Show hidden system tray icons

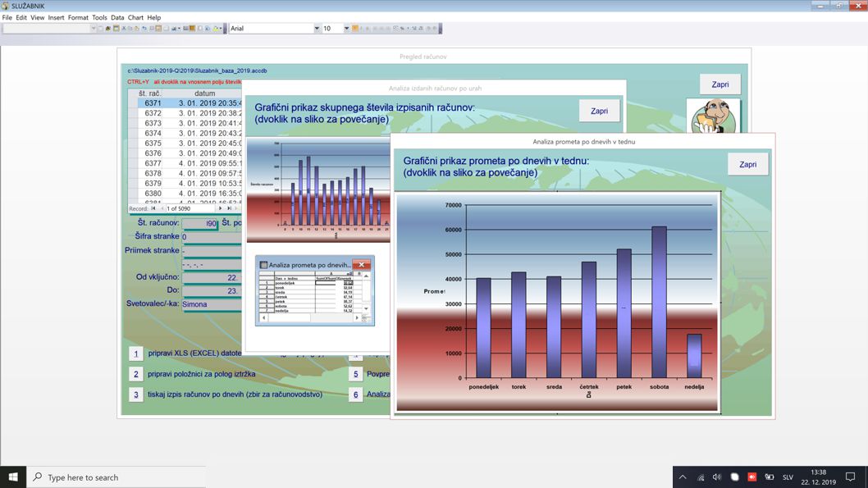click(x=682, y=477)
